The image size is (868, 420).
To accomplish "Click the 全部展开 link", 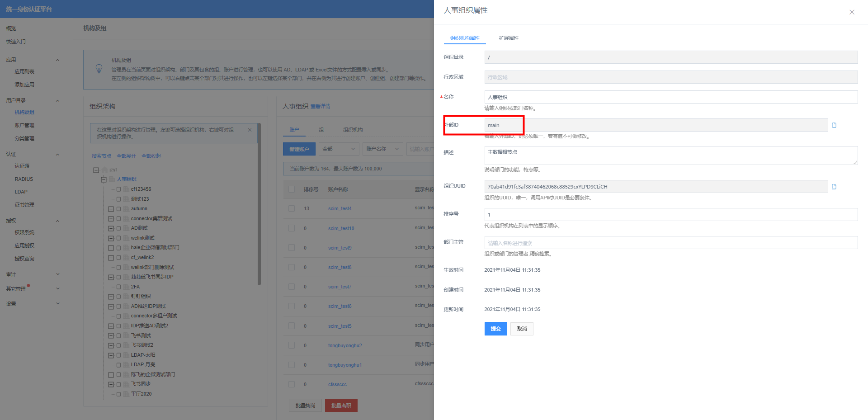I will click(x=126, y=156).
